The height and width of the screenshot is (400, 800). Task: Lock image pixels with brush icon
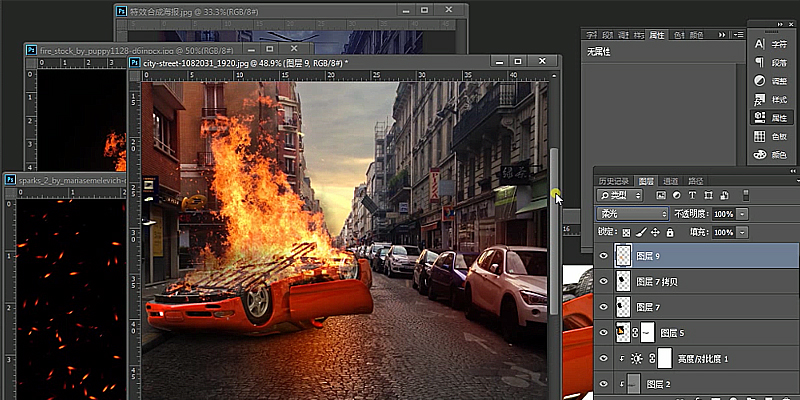point(641,232)
